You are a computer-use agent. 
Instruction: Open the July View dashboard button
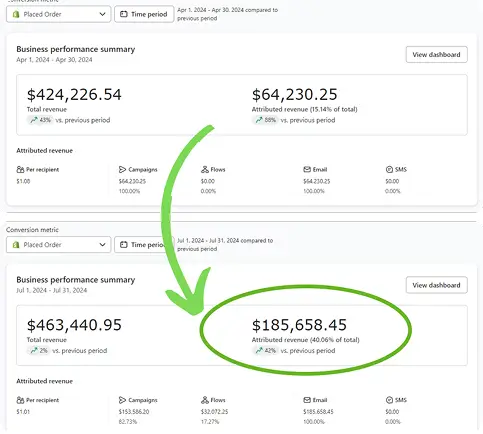click(x=436, y=285)
